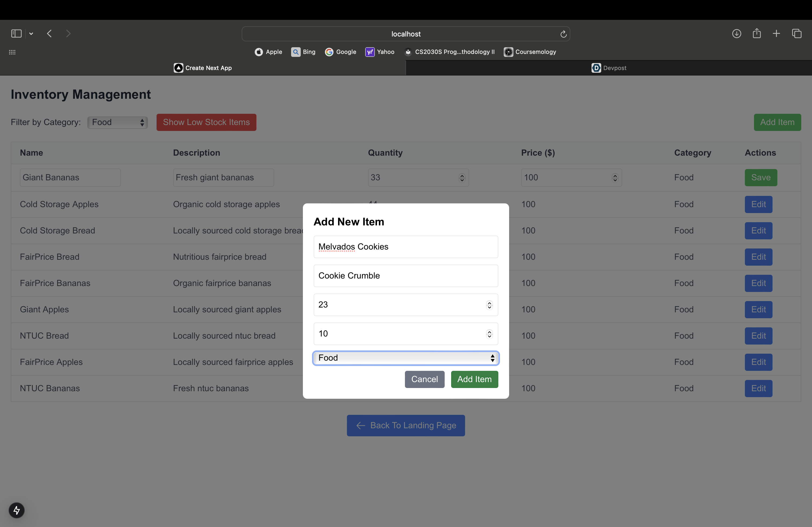812x527 pixels.
Task: Open the Coursemology bookmark
Action: 530,52
